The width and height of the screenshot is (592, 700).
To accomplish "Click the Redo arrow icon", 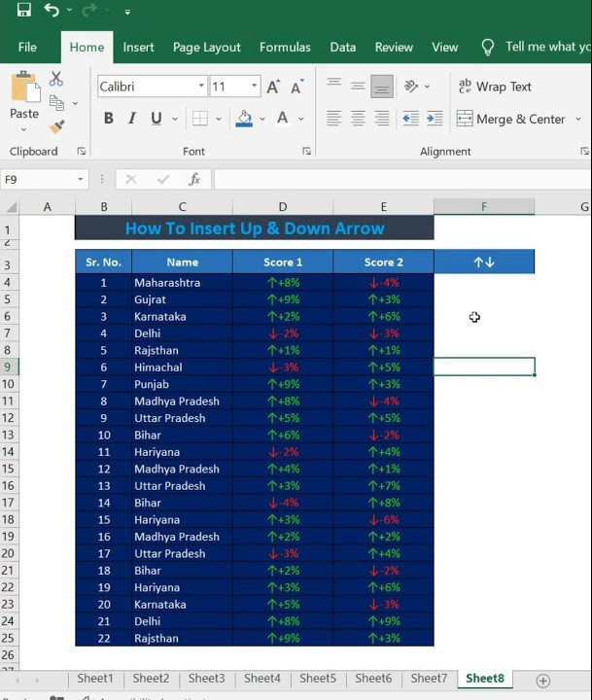I will point(89,10).
